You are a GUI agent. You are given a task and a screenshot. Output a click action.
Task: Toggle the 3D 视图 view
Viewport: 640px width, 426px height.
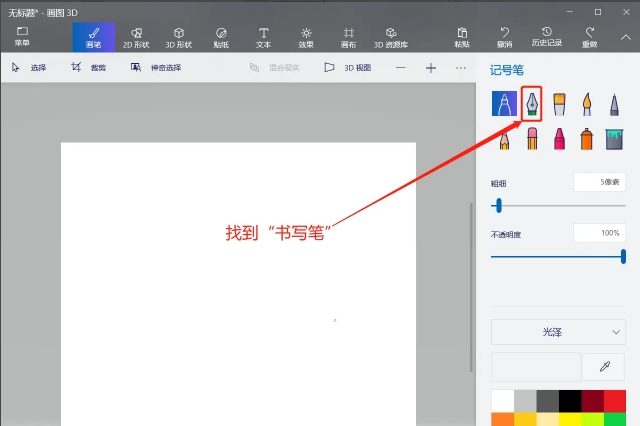tap(348, 67)
